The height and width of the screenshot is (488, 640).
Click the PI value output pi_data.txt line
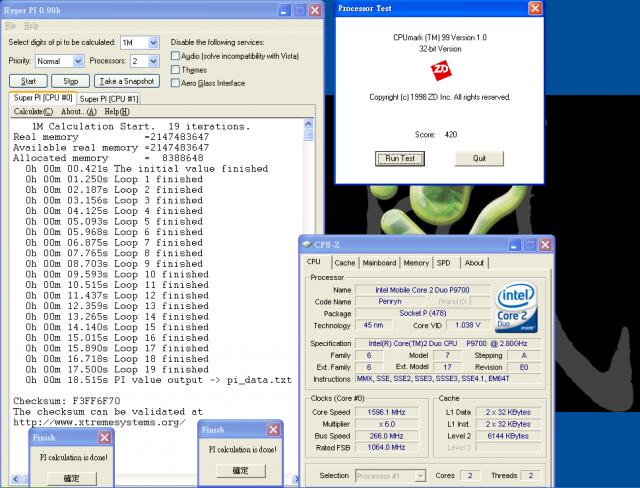[159, 380]
